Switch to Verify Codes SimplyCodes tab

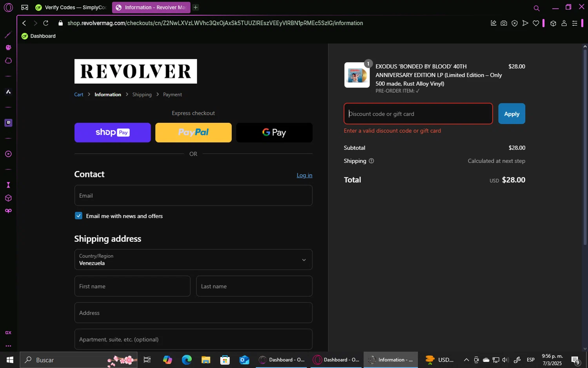pos(71,7)
